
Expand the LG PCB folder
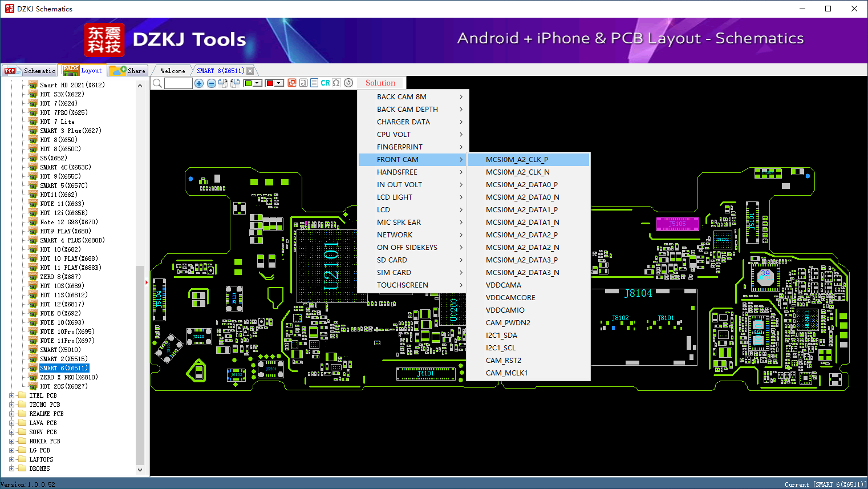point(12,450)
